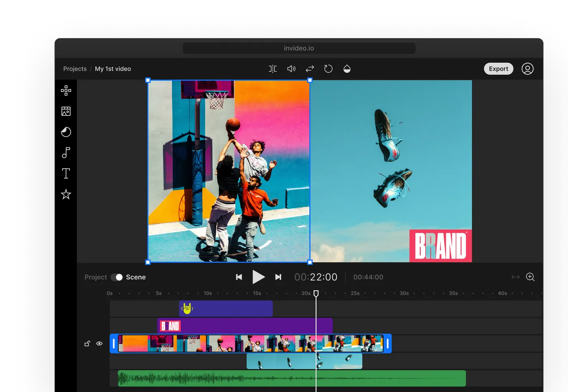Skip to the next scene button

278,277
